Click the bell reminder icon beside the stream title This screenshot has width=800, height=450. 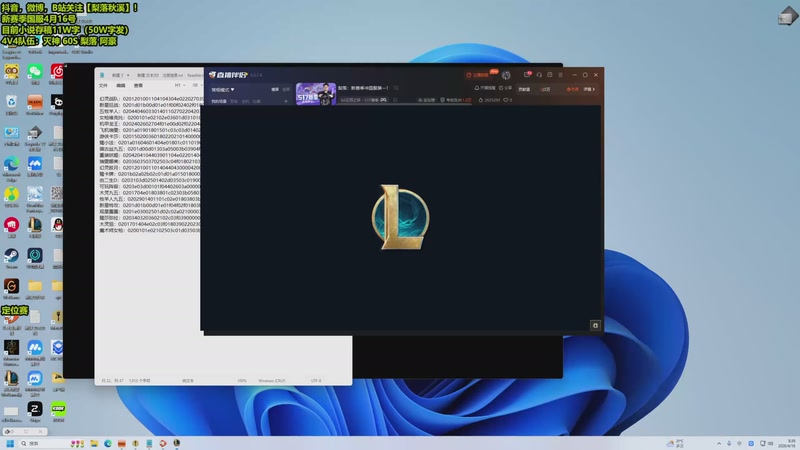tap(477, 88)
